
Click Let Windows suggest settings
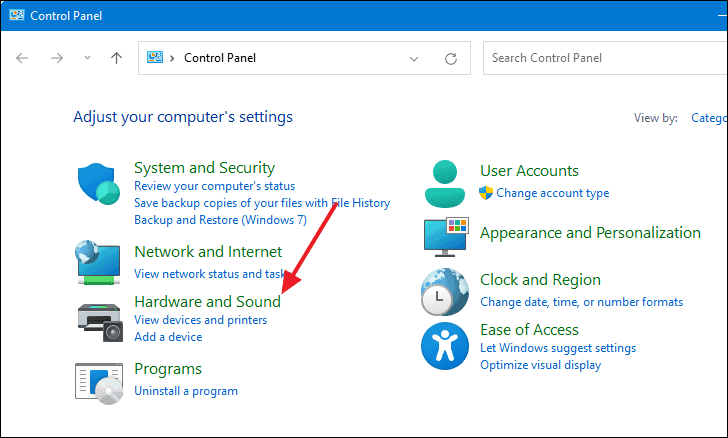click(x=558, y=348)
